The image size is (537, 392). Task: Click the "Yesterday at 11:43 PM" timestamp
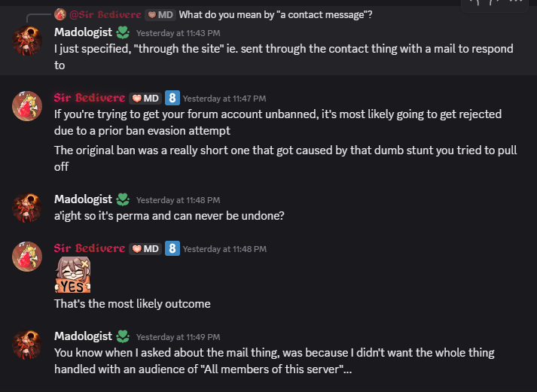pos(178,33)
